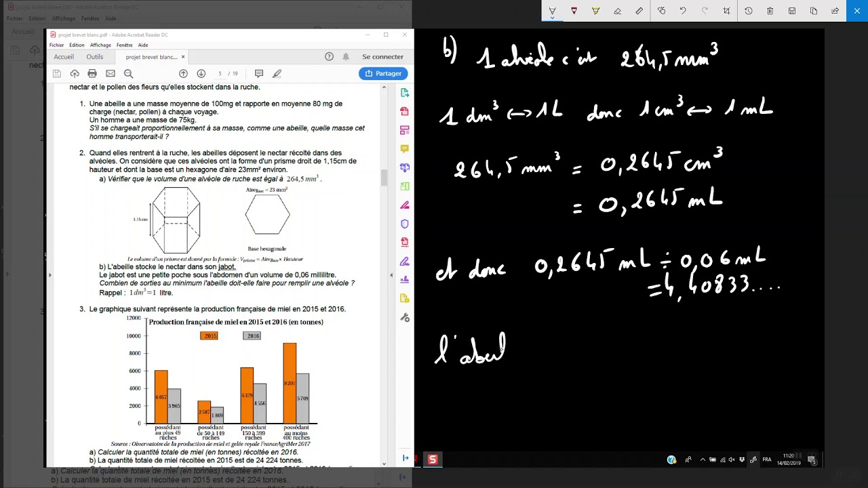Viewport: 868px width, 488px height.
Task: Open the Send for Signature tool in sidebar
Action: point(405,279)
